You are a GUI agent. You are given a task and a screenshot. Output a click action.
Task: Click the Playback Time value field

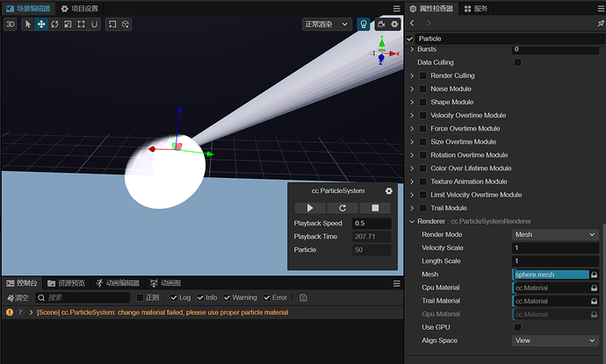[372, 237]
